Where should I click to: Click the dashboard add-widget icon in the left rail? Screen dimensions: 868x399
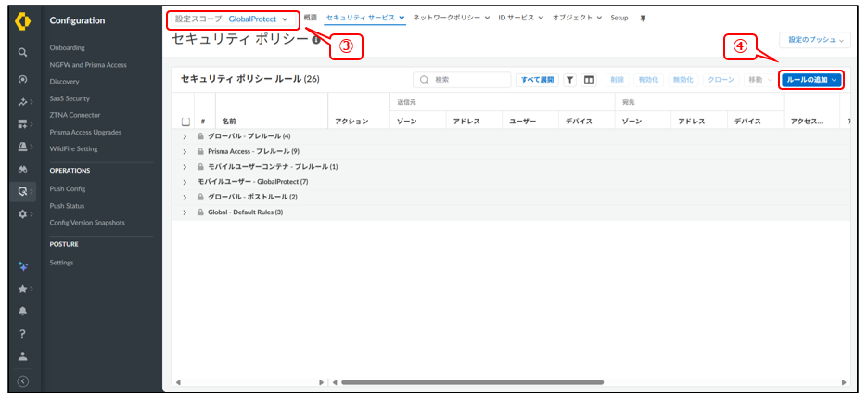coord(22,124)
